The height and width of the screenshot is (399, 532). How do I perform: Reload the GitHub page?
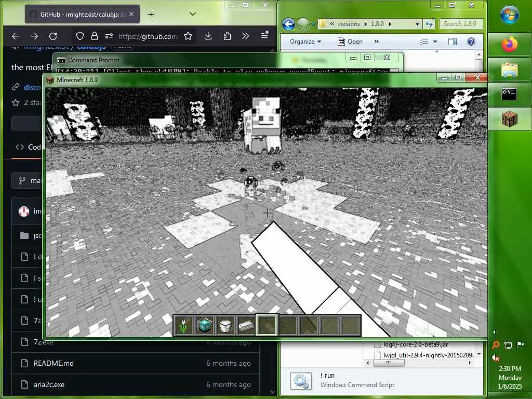click(x=53, y=36)
